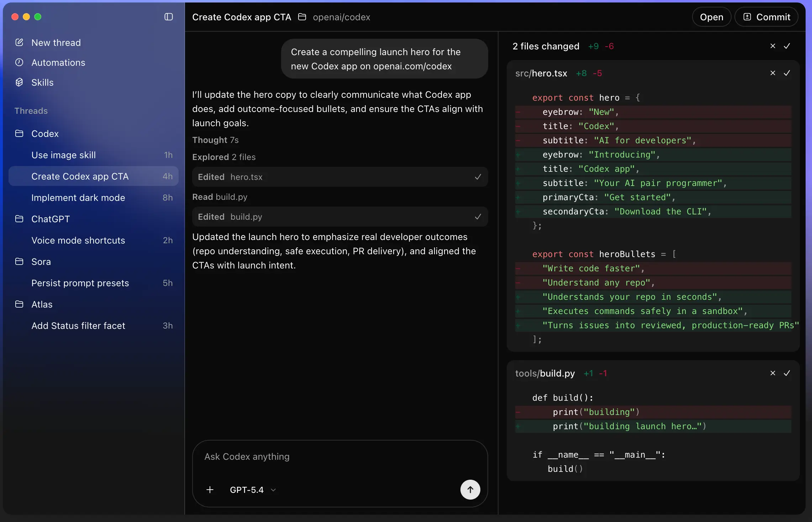Click the plus icon in the composer
The image size is (812, 522).
210,490
